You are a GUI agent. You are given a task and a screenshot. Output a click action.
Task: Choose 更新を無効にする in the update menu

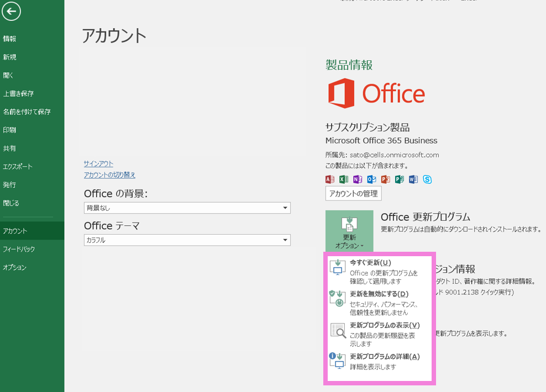click(379, 294)
